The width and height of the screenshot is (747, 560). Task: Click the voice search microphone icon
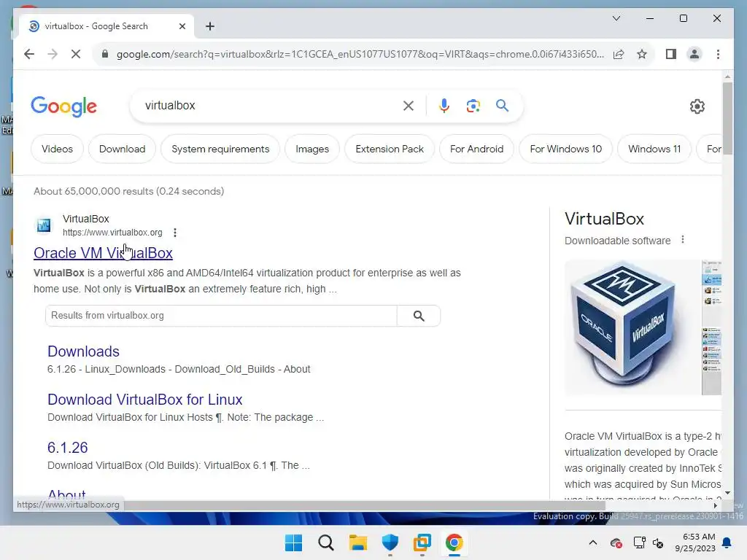[444, 105]
